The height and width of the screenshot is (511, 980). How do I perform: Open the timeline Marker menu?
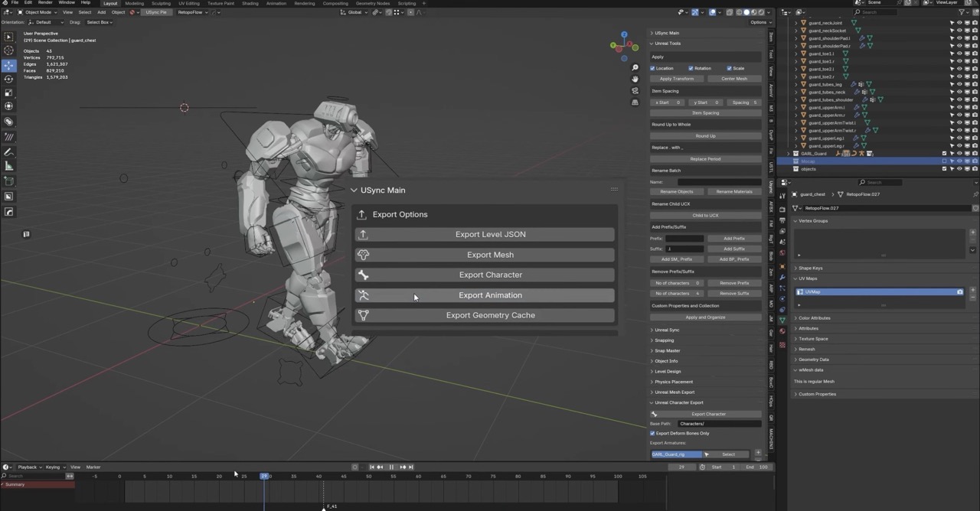93,467
